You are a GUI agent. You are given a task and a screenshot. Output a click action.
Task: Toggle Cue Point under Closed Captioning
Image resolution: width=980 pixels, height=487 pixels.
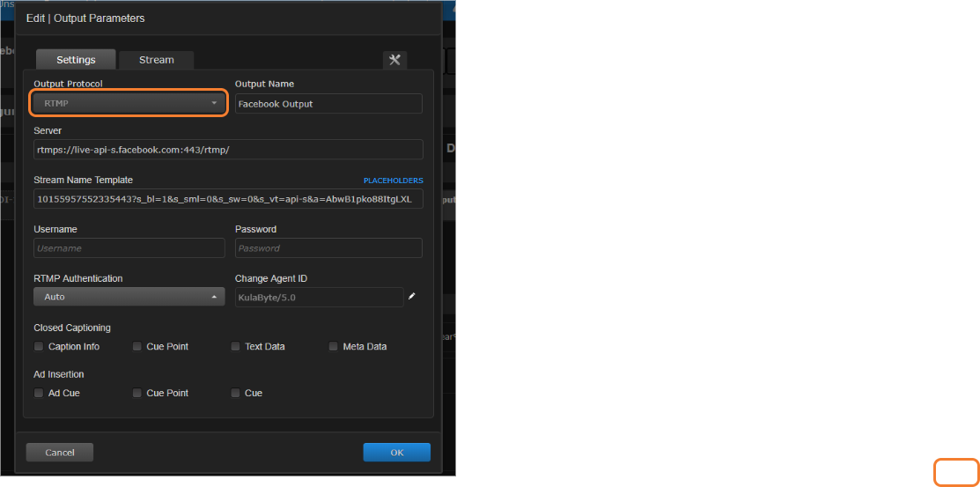(x=137, y=347)
